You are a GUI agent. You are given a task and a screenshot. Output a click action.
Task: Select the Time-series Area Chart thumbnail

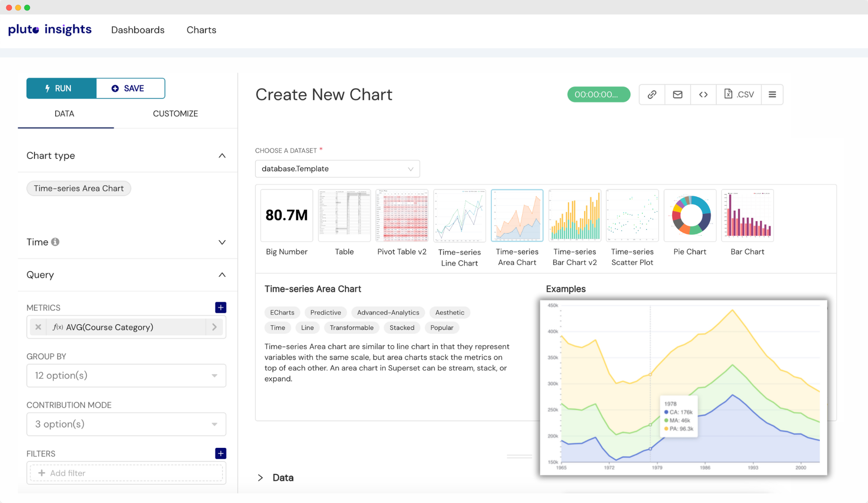517,215
